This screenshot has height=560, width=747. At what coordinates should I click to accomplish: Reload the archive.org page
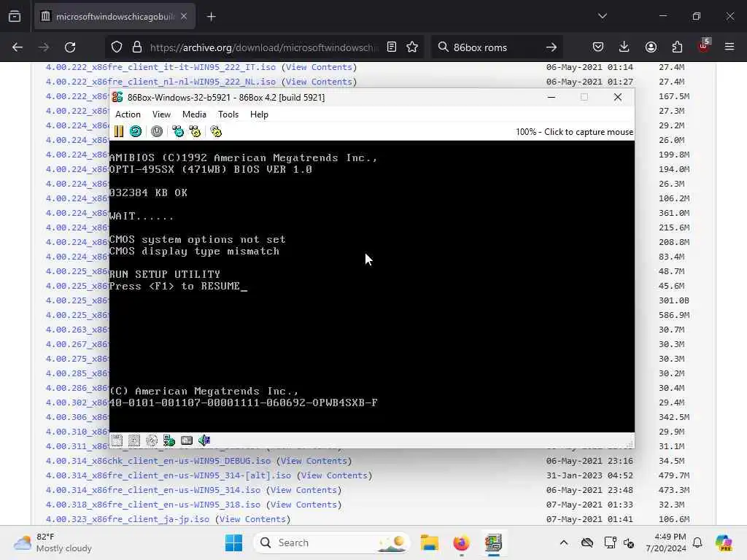click(70, 47)
